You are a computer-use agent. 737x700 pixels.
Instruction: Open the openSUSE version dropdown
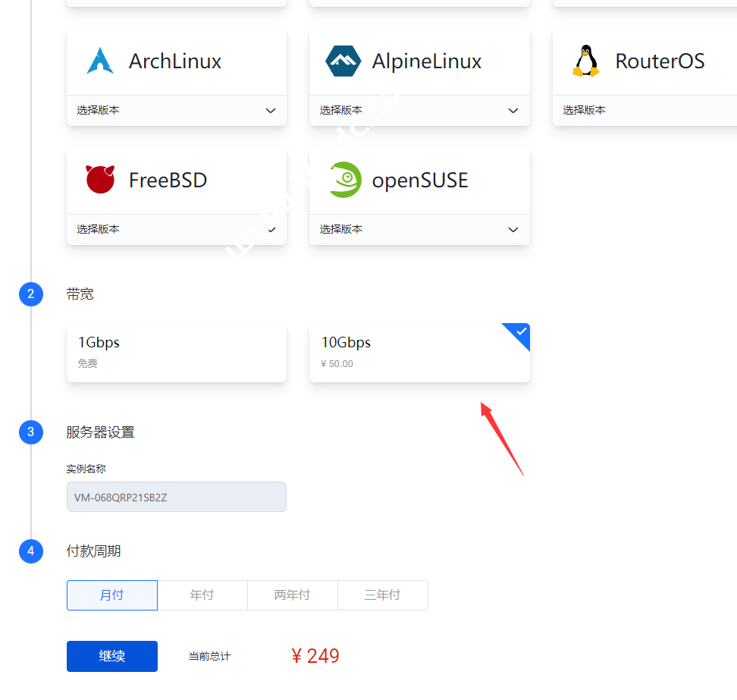click(419, 230)
